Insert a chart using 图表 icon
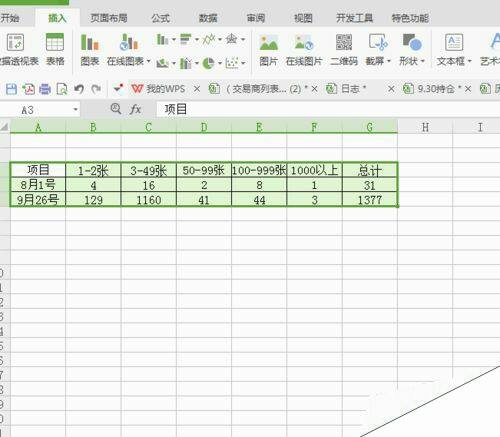Image resolution: width=500 pixels, height=437 pixels. 90,49
